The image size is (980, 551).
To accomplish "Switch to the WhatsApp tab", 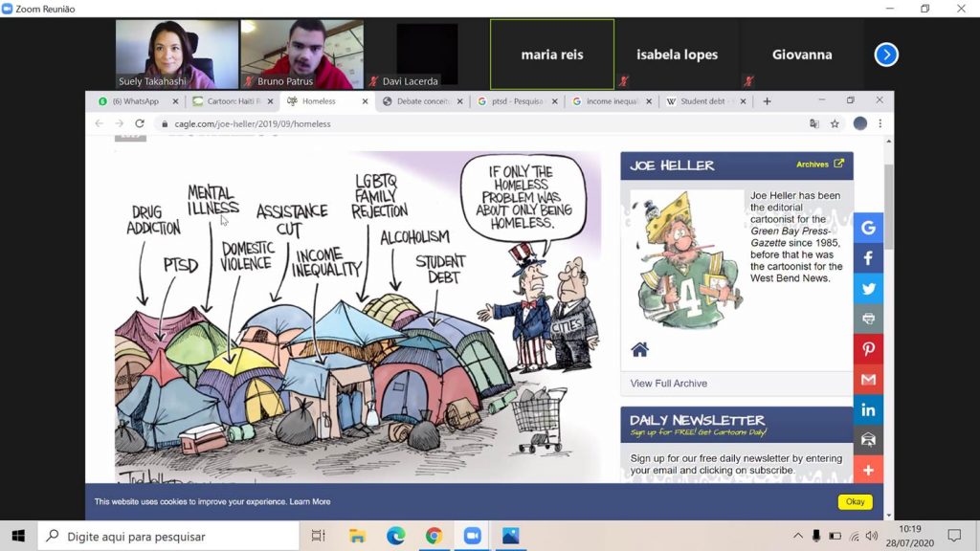I will 134,101.
